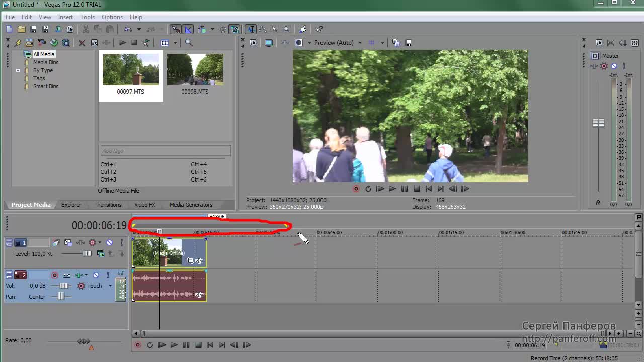
Task: Open video track 1 automation settings dropdown
Action: click(100, 243)
